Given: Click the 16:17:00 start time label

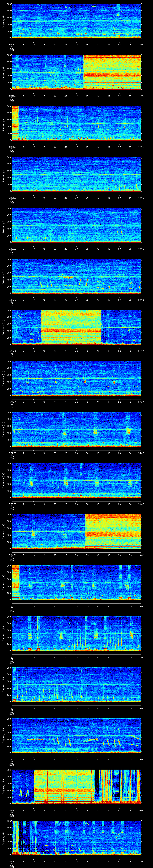Looking at the screenshot, I should pyautogui.click(x=12, y=198).
